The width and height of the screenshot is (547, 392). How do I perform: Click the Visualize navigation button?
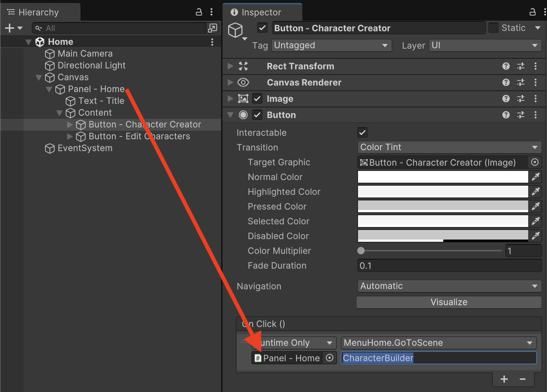pos(448,302)
